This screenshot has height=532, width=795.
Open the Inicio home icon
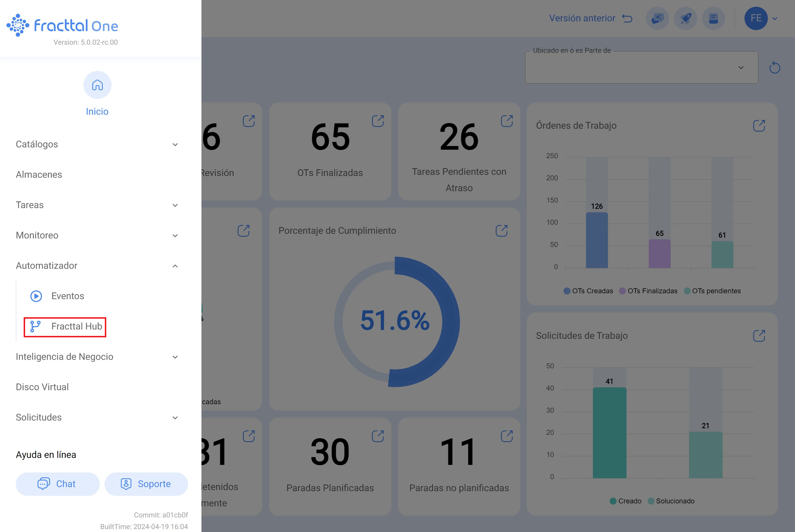[x=98, y=85]
